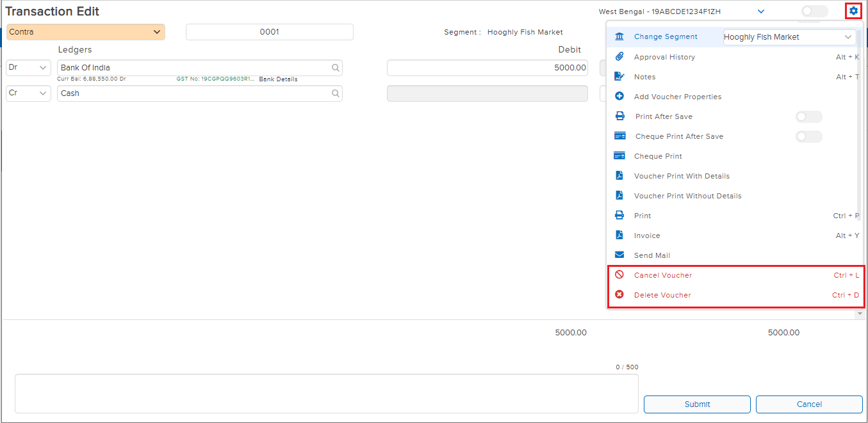Choose Voucher Print With Details

tap(682, 176)
